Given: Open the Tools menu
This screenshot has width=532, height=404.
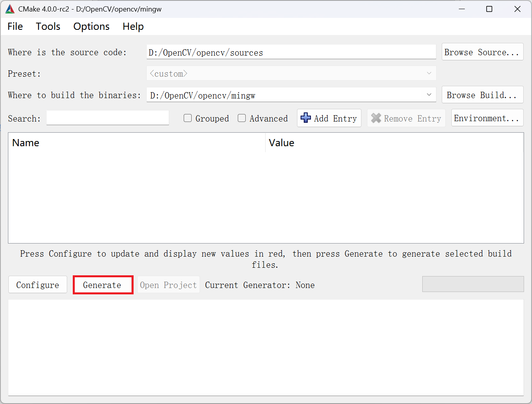Looking at the screenshot, I should coord(48,26).
